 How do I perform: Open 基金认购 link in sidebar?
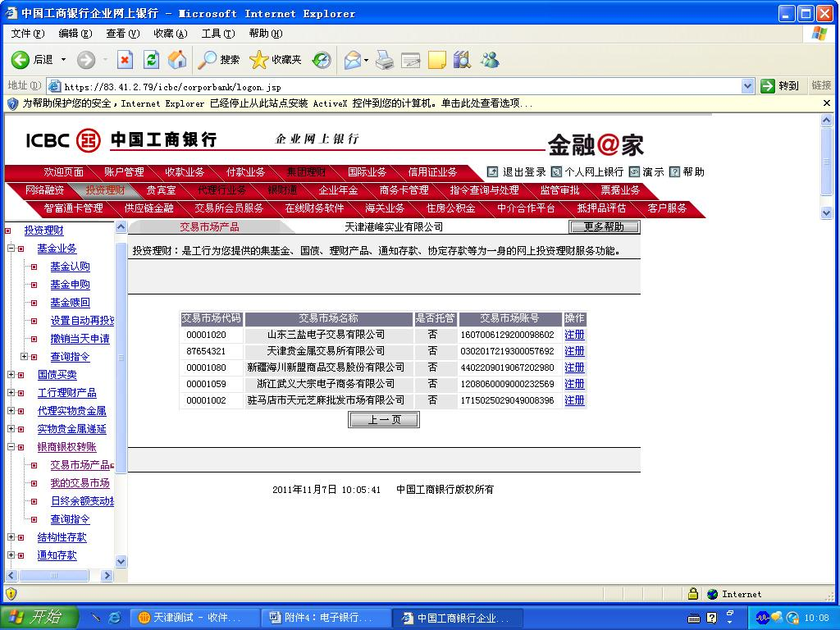click(x=71, y=267)
